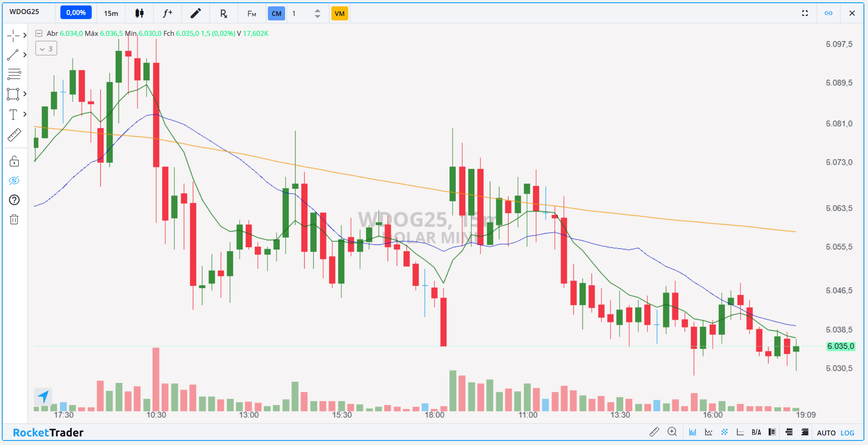Toggle the CM button

tap(276, 13)
